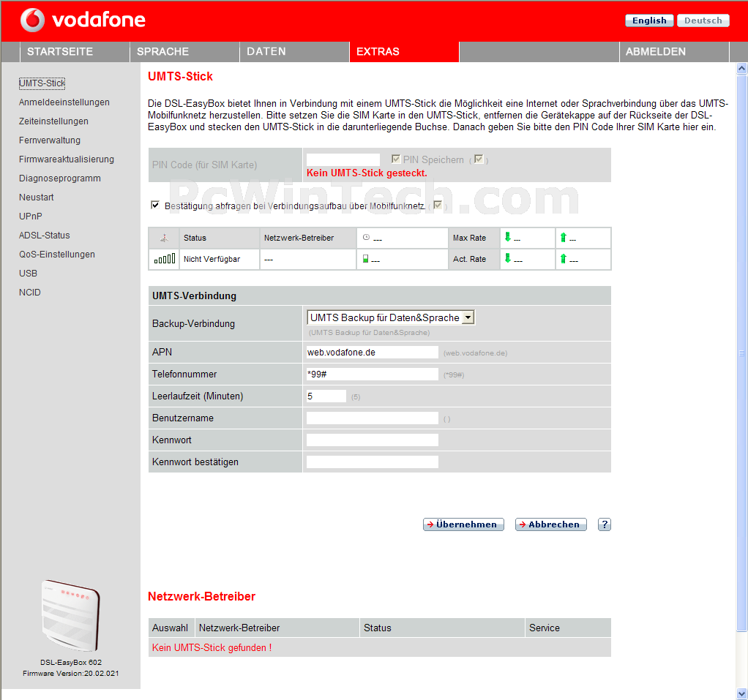Open the Backup-Verbindung dropdown

click(391, 317)
